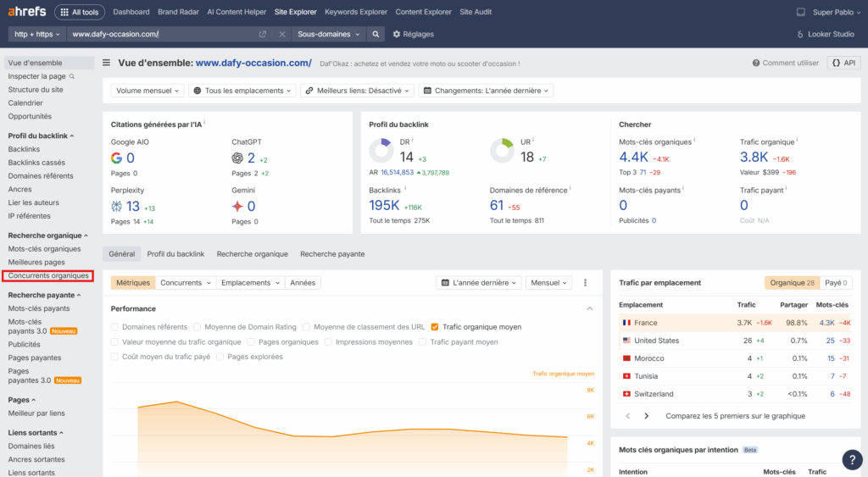Open Emplacements dropdown in chart toolbar

coord(250,283)
